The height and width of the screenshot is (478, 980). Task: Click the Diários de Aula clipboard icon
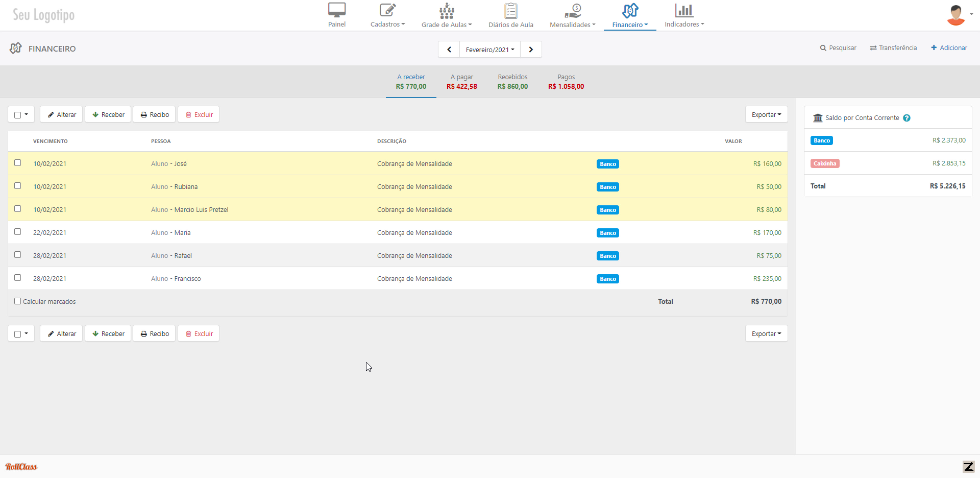(510, 11)
